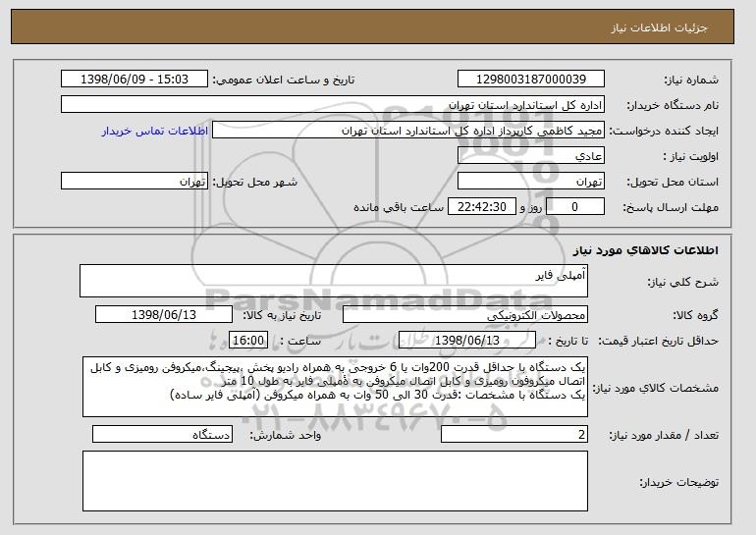756x535 pixels.
Task: Click the buyer name field اداره کل استاندارد استان تهران
Action: point(333,105)
